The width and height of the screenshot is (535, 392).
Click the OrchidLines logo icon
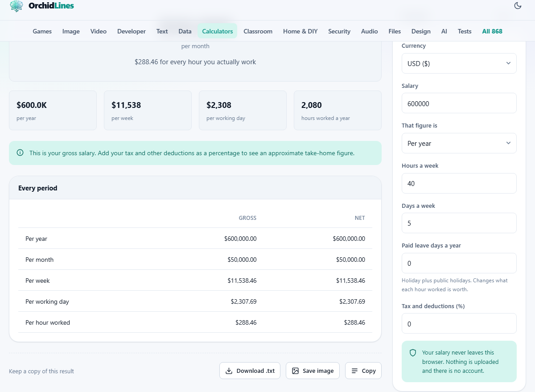click(x=16, y=6)
